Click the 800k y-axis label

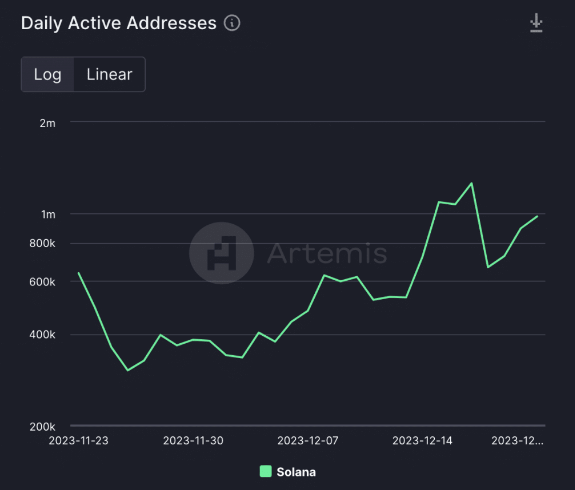tap(42, 243)
